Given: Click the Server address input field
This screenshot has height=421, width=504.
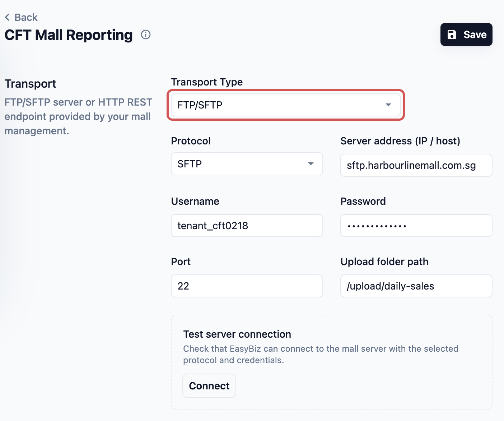Looking at the screenshot, I should [416, 165].
